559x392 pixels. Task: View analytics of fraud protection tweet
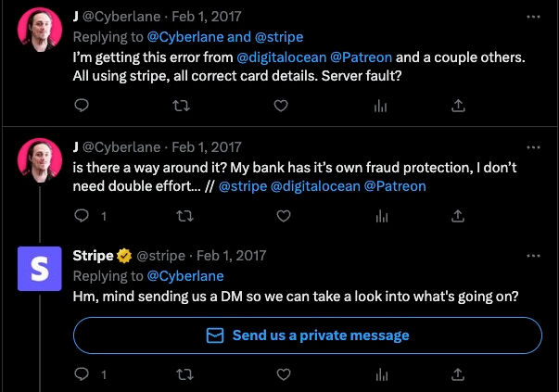pos(379,215)
